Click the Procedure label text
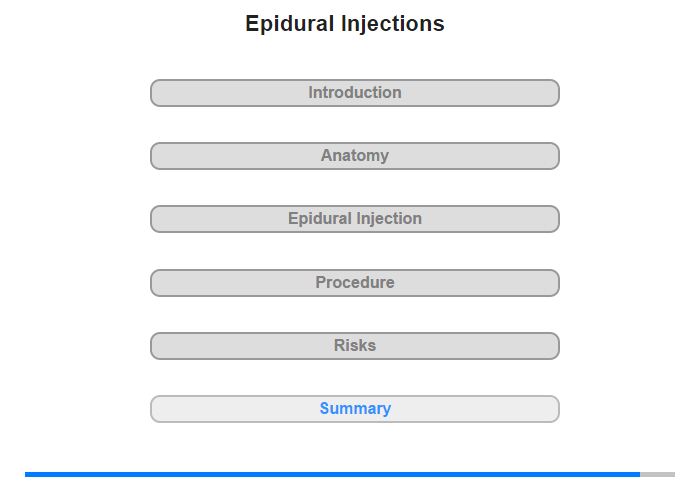The image size is (700, 480). [x=355, y=283]
